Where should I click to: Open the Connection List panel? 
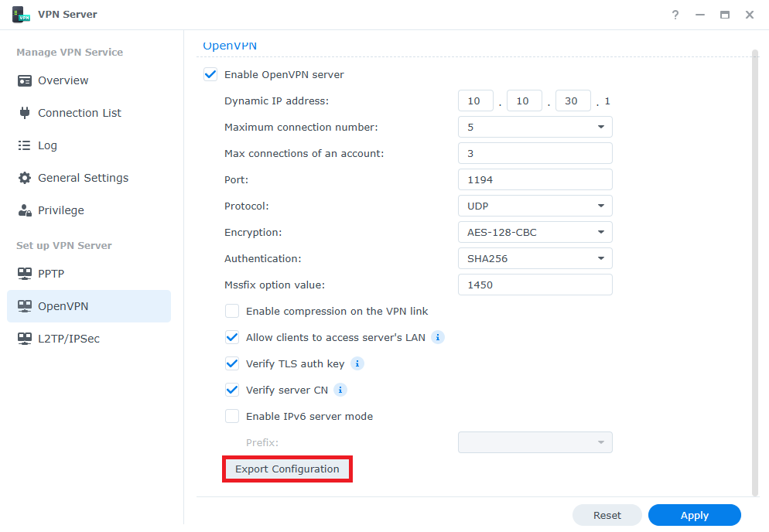pos(78,113)
